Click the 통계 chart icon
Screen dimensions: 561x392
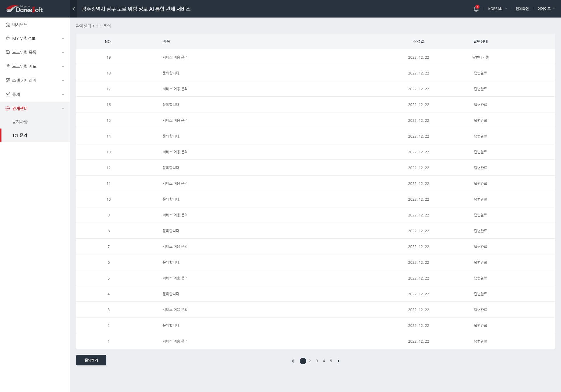tap(8, 94)
